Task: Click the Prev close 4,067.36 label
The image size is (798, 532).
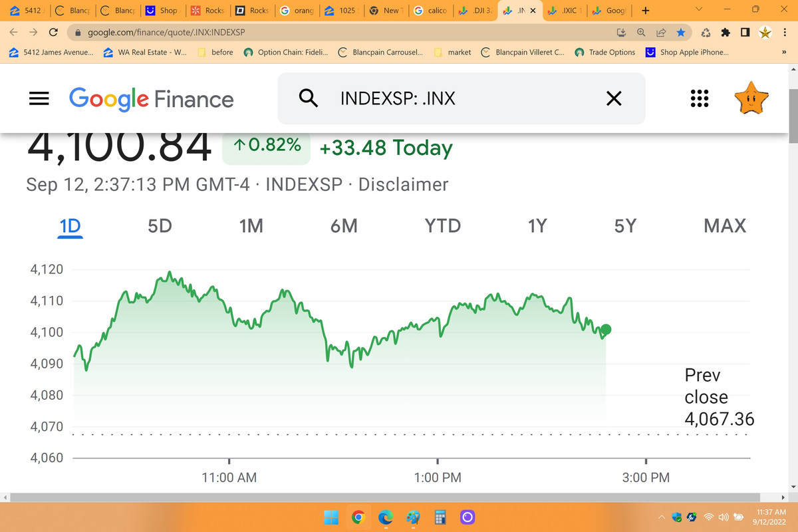Action: coord(720,397)
